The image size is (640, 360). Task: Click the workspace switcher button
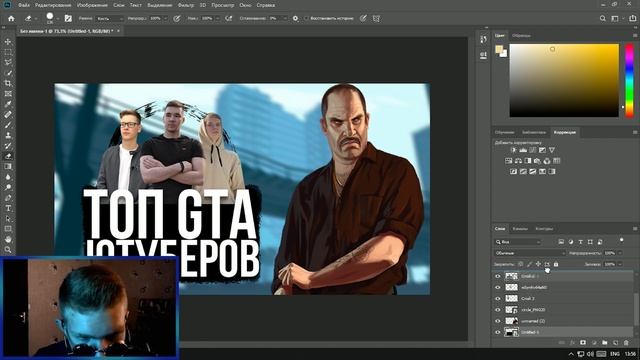615,18
